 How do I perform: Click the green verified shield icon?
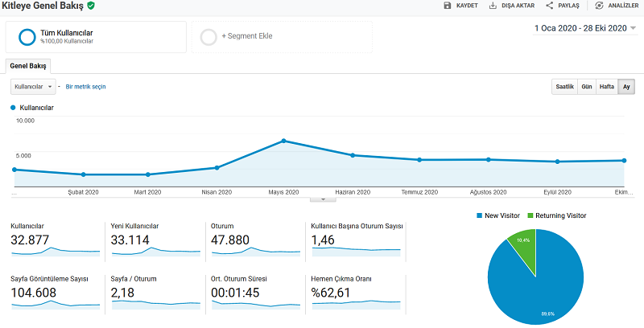(91, 6)
